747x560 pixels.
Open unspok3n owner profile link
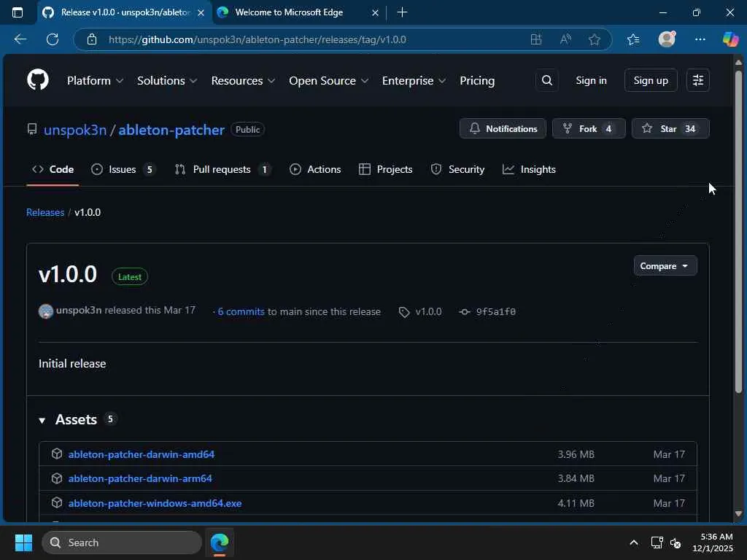pyautogui.click(x=75, y=130)
